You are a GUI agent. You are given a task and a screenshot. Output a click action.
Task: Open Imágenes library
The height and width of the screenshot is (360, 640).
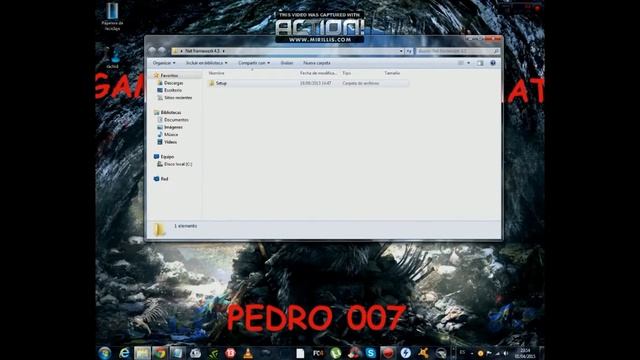click(173, 127)
